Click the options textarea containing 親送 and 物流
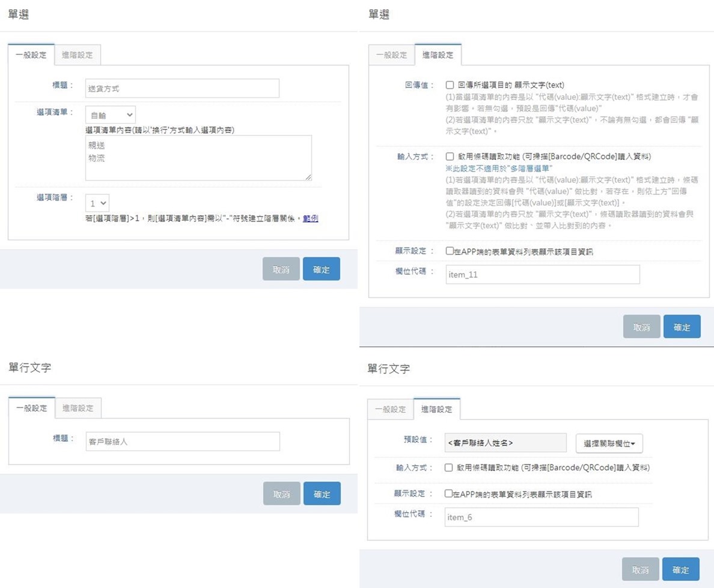This screenshot has width=714, height=588. [198, 157]
